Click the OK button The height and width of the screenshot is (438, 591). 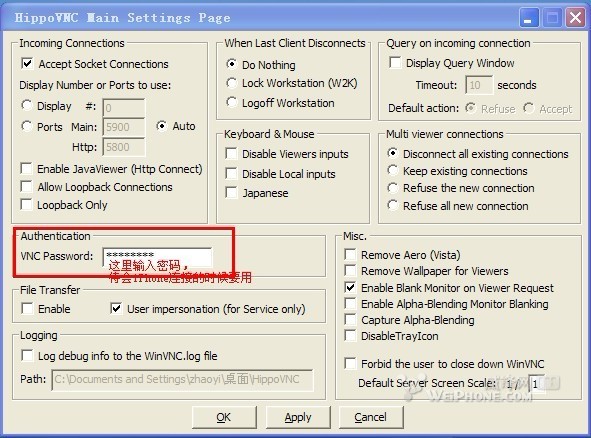pos(224,417)
